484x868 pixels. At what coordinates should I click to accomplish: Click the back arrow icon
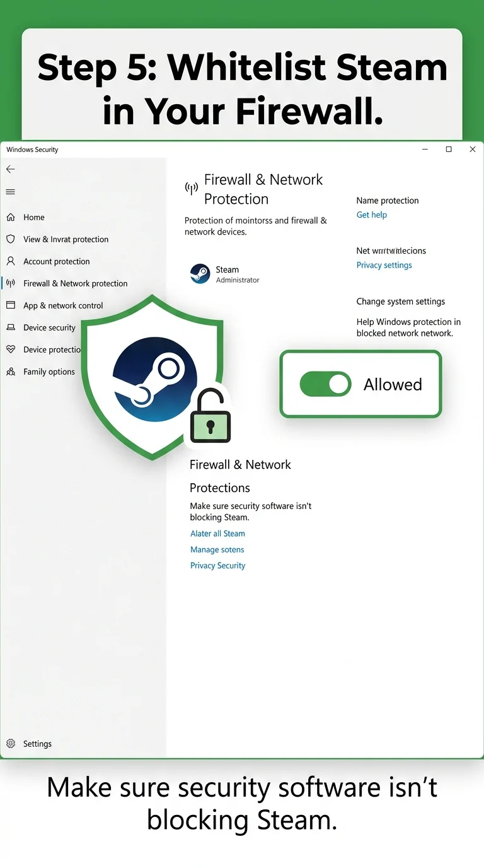pyautogui.click(x=10, y=169)
